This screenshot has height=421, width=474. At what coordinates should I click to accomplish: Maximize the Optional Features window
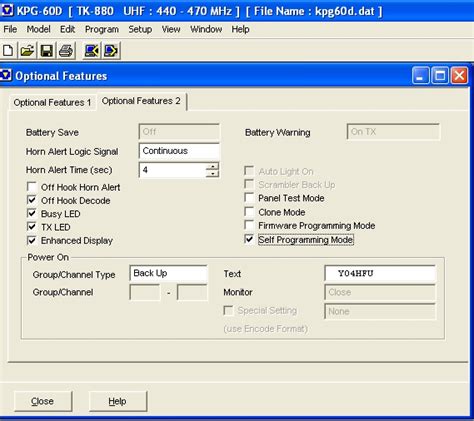point(440,75)
